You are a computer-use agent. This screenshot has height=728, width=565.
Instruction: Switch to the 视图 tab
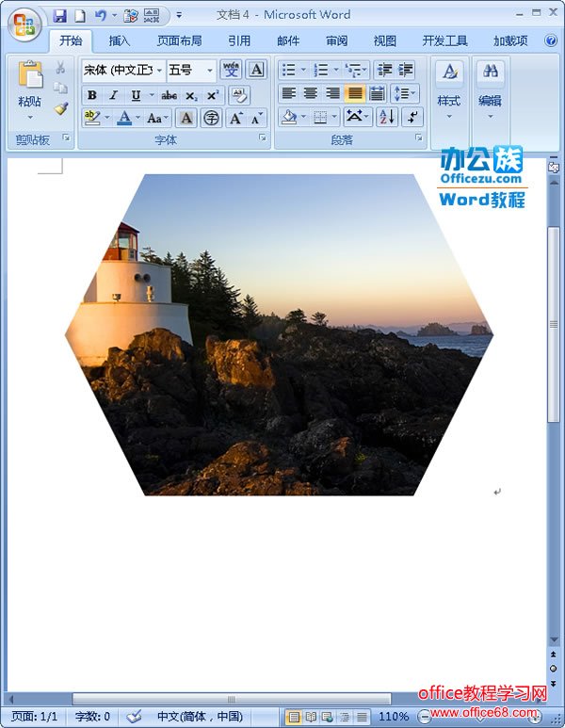coord(385,40)
